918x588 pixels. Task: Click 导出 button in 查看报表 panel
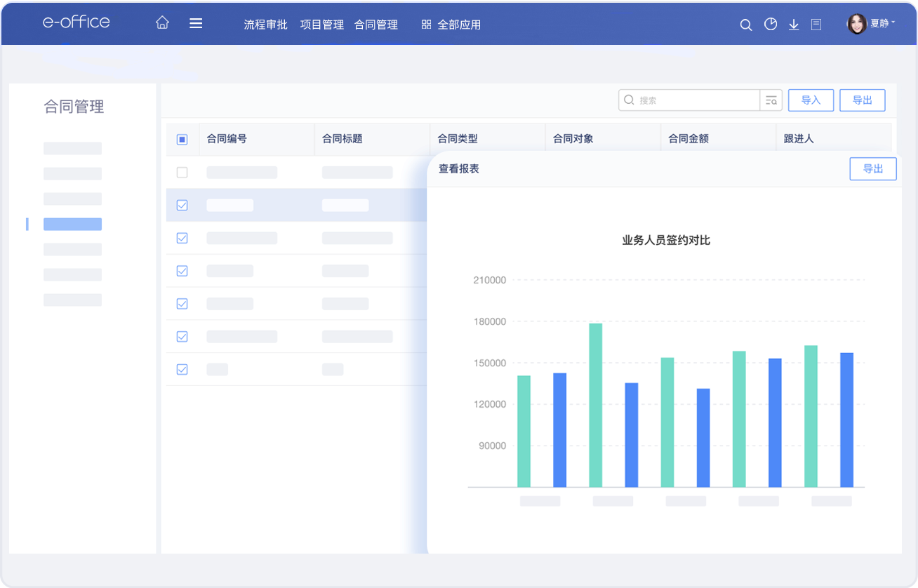pos(872,168)
